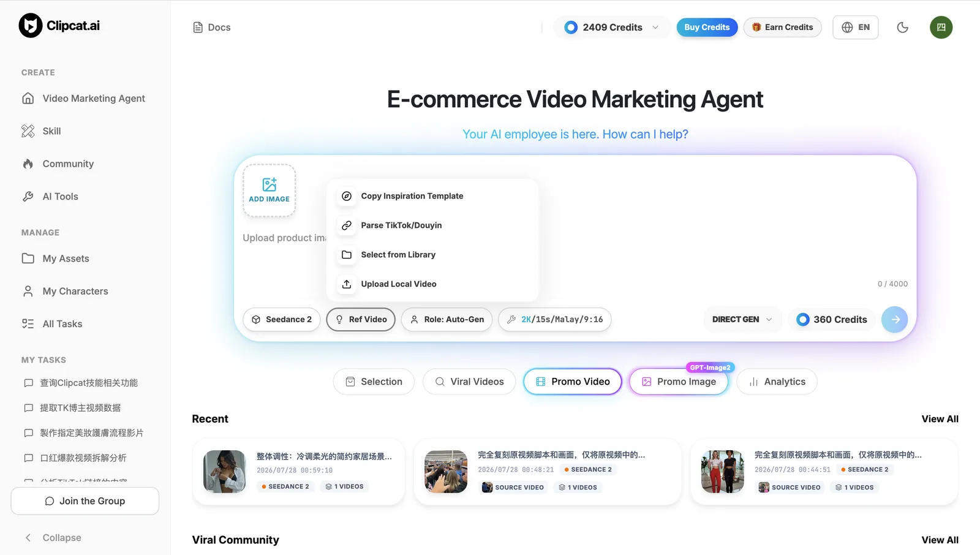Click the Earn Credits button

(x=782, y=28)
